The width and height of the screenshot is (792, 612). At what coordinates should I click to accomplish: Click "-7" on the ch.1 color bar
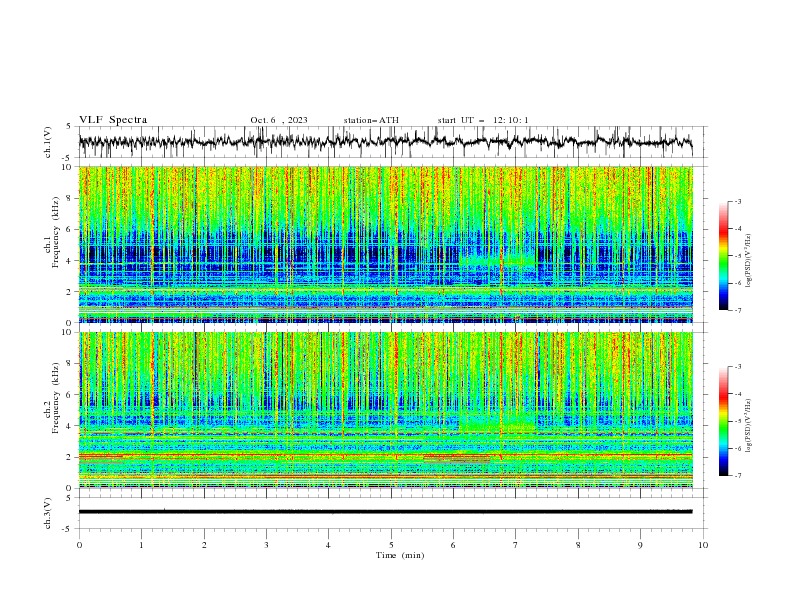pos(738,310)
